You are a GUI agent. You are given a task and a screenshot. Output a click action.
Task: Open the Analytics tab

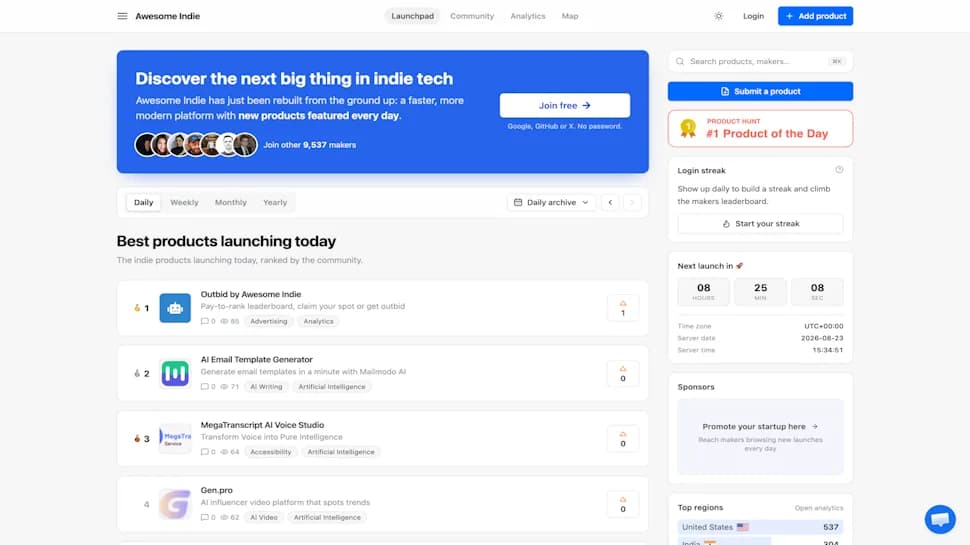(528, 16)
